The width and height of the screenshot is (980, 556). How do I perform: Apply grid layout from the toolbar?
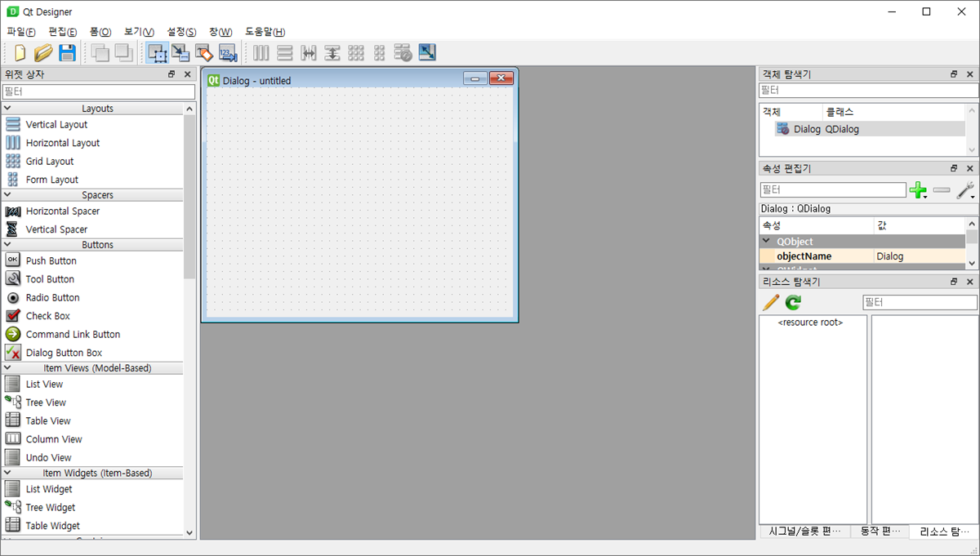click(356, 53)
